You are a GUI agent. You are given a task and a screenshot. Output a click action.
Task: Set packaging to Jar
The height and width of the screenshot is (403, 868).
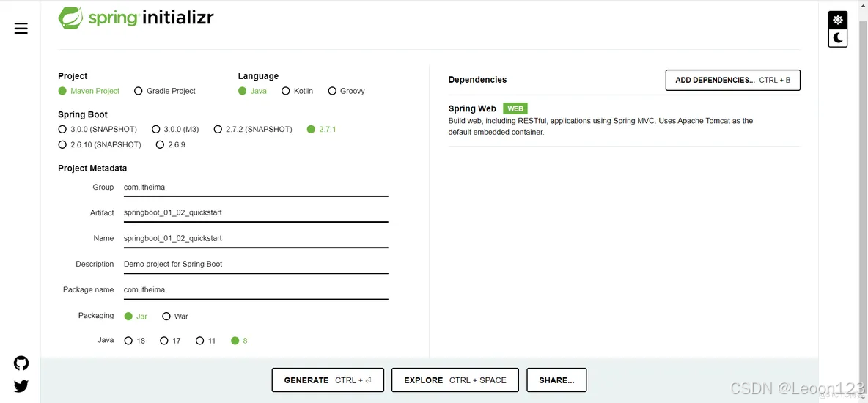point(136,316)
